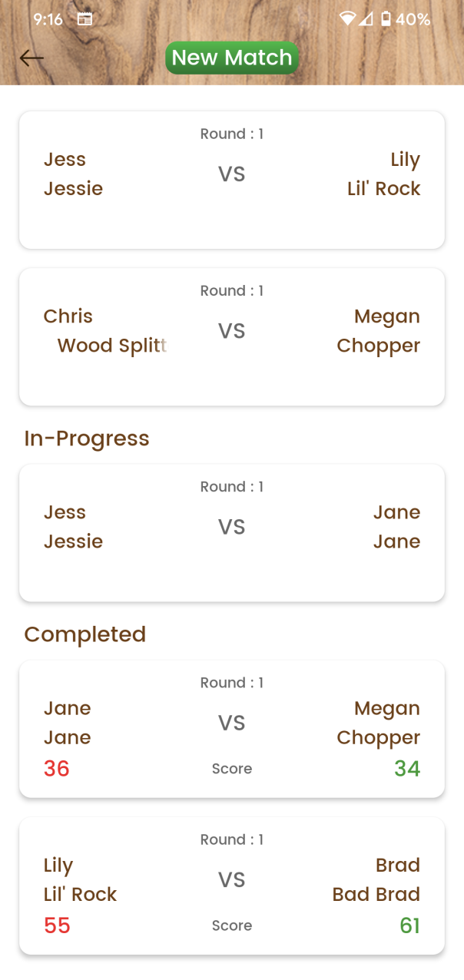Open Jess vs Lily match card
This screenshot has height=980, width=464.
231,180
